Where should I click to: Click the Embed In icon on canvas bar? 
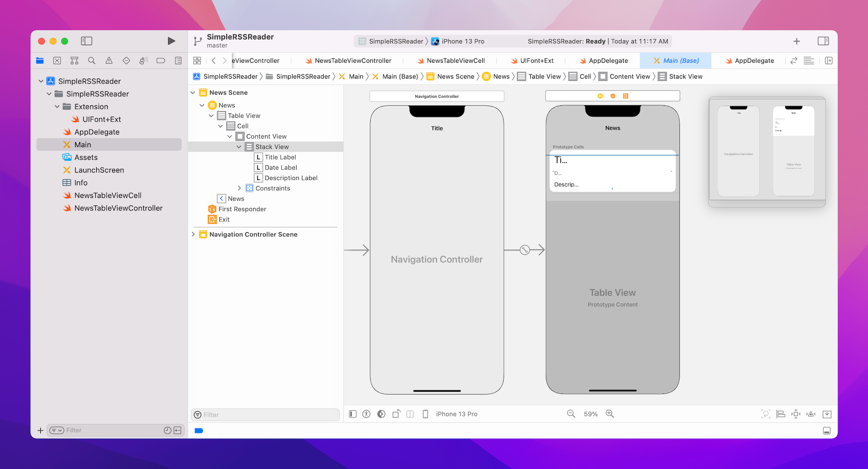coord(827,414)
